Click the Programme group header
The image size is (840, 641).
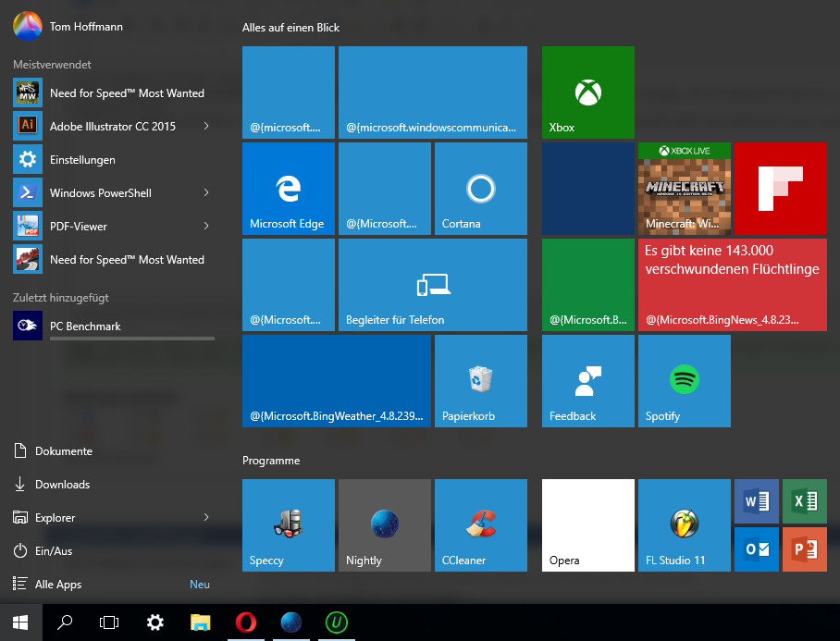pyautogui.click(x=271, y=461)
